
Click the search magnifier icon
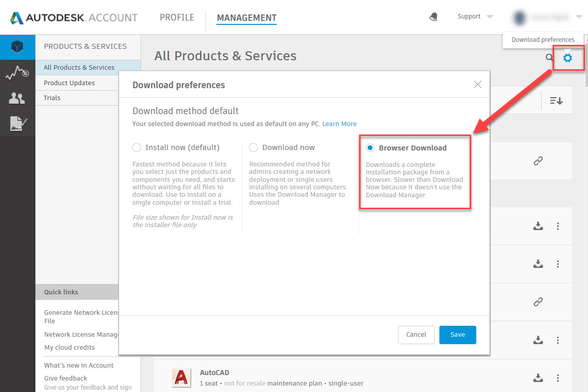tap(550, 57)
